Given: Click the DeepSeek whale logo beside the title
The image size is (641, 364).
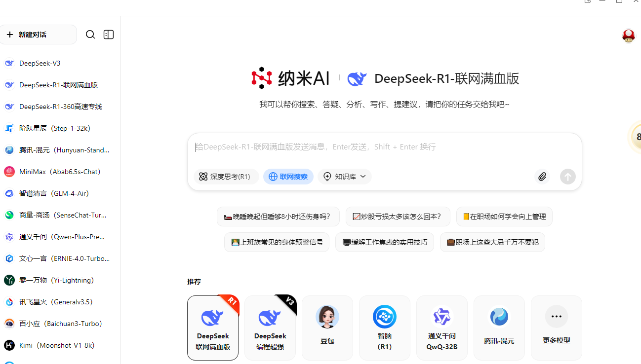Looking at the screenshot, I should point(357,79).
